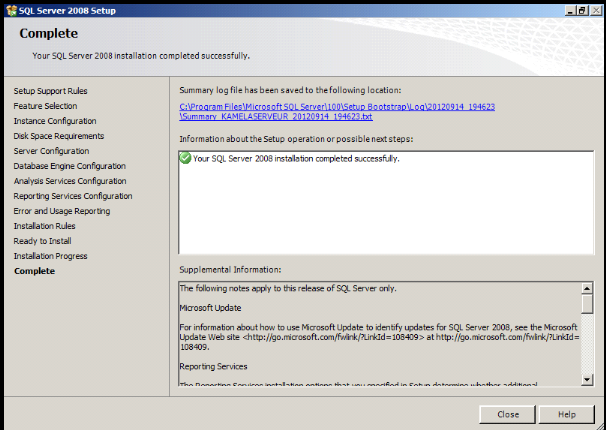Select Setup Support Rules step
This screenshot has height=430, width=606.
pos(50,91)
